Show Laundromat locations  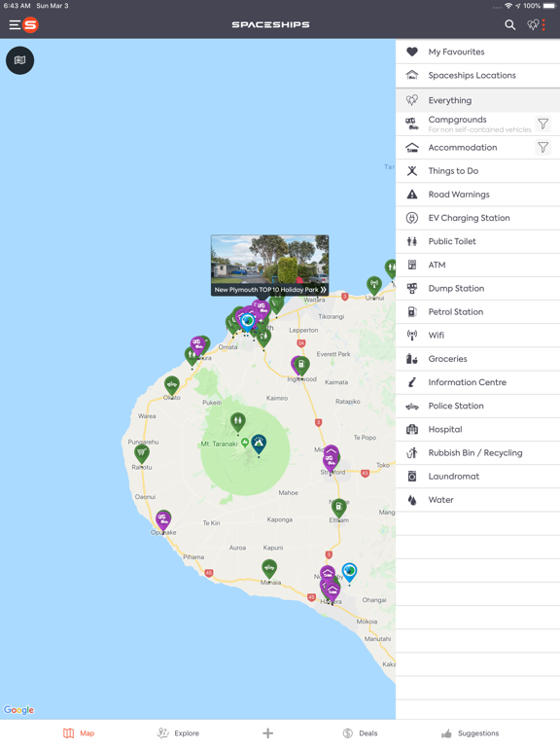pos(477,477)
